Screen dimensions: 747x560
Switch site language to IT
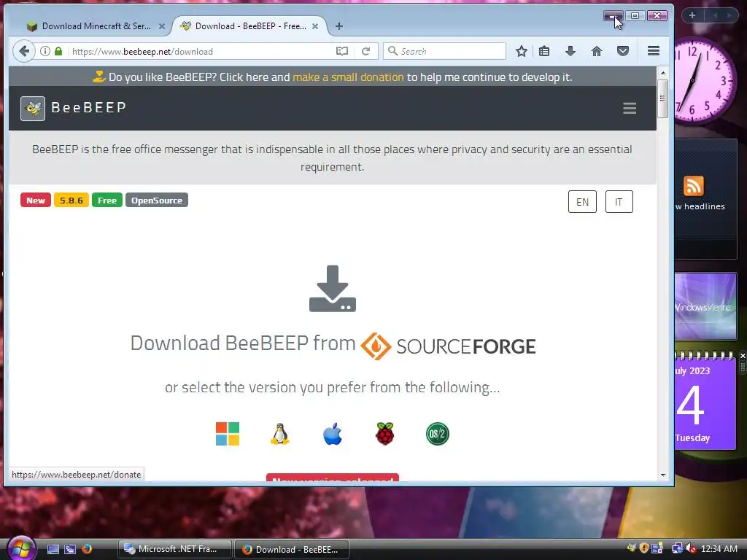coord(619,202)
